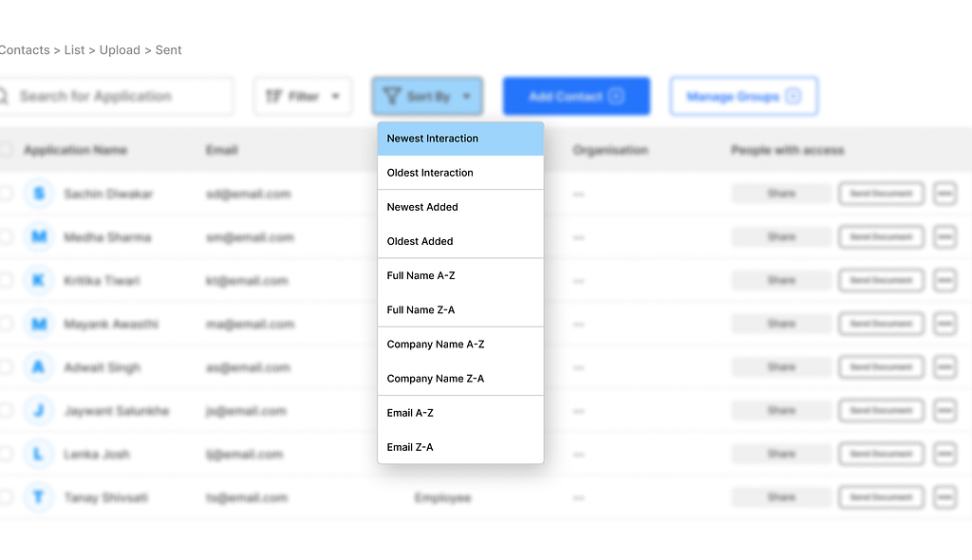Click Share on Mayank Awasthi's row
972x560 pixels.
click(x=780, y=323)
